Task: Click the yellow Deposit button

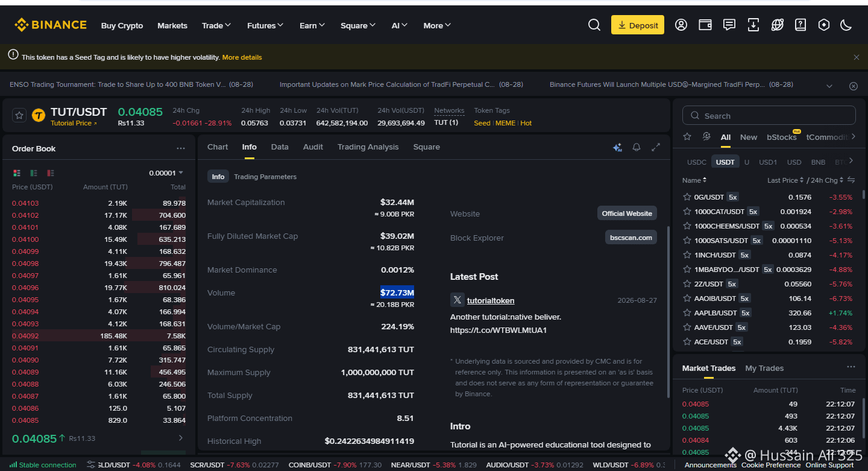Action: (x=638, y=25)
